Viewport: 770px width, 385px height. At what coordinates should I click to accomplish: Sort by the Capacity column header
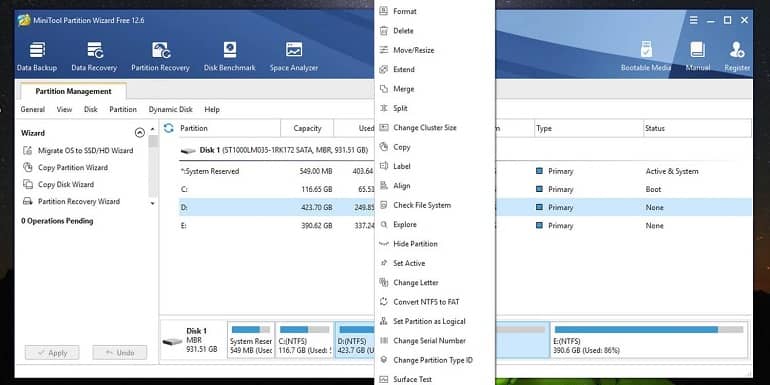pyautogui.click(x=307, y=128)
